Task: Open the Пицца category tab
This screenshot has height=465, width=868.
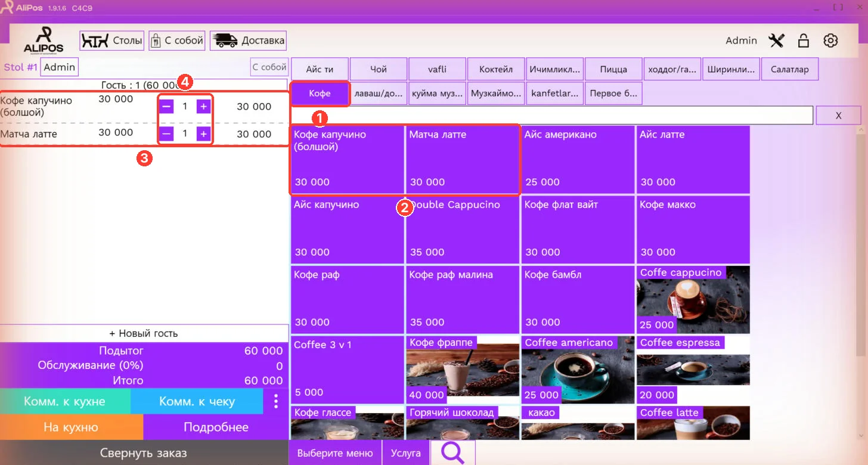Action: (x=613, y=69)
